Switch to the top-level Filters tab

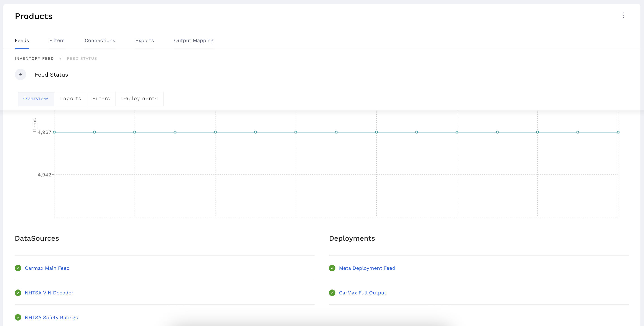57,40
